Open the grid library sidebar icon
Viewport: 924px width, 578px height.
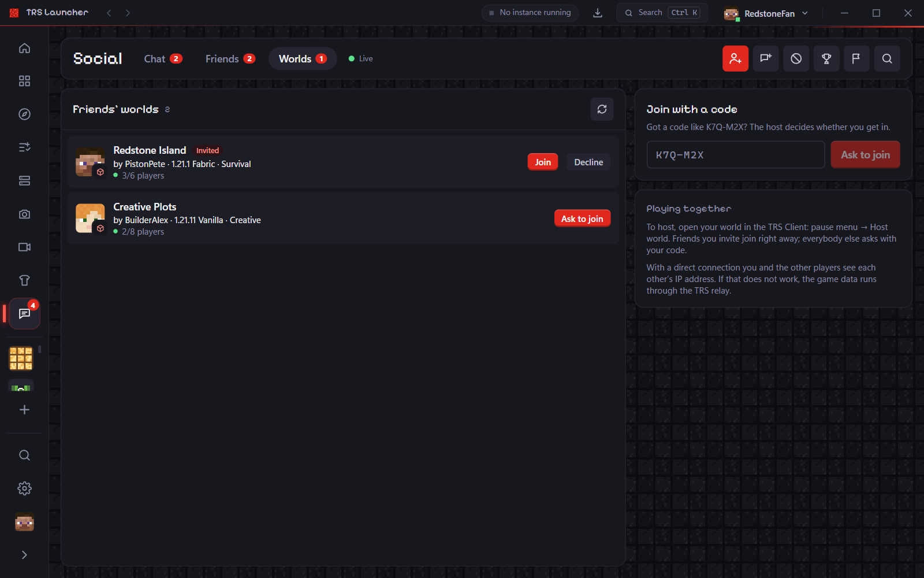point(24,81)
